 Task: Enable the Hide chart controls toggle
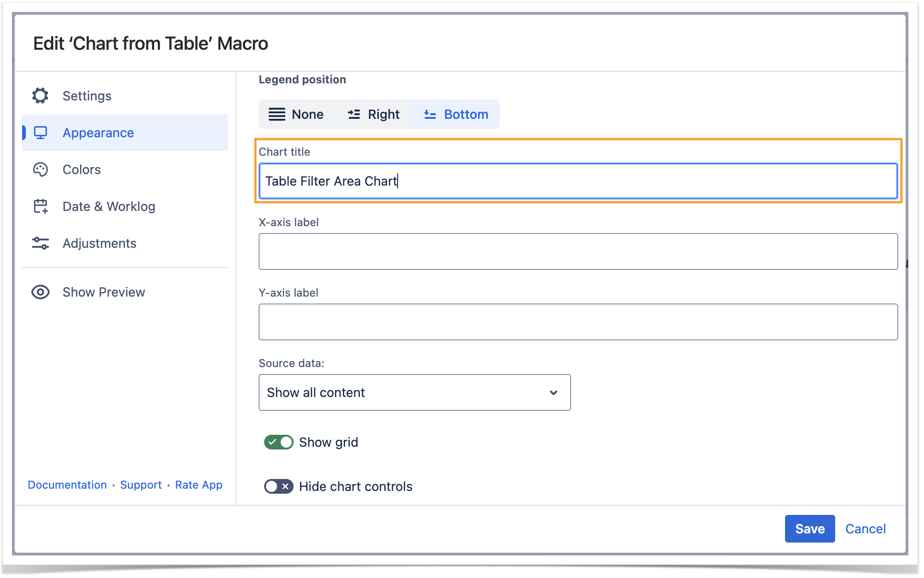pos(278,486)
